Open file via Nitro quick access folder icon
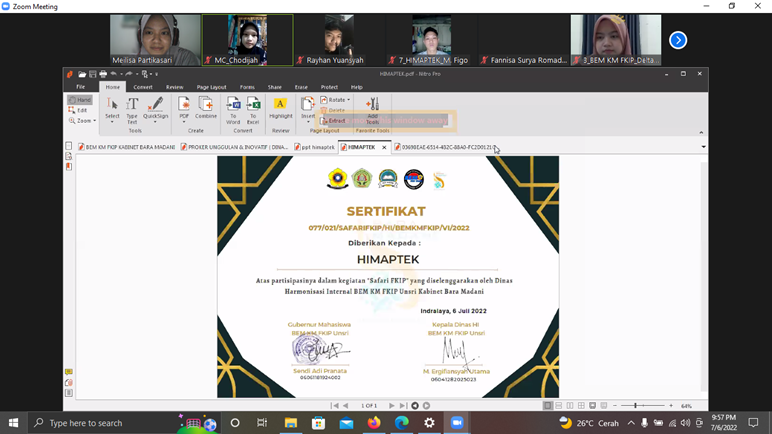The image size is (772, 434). [82, 74]
